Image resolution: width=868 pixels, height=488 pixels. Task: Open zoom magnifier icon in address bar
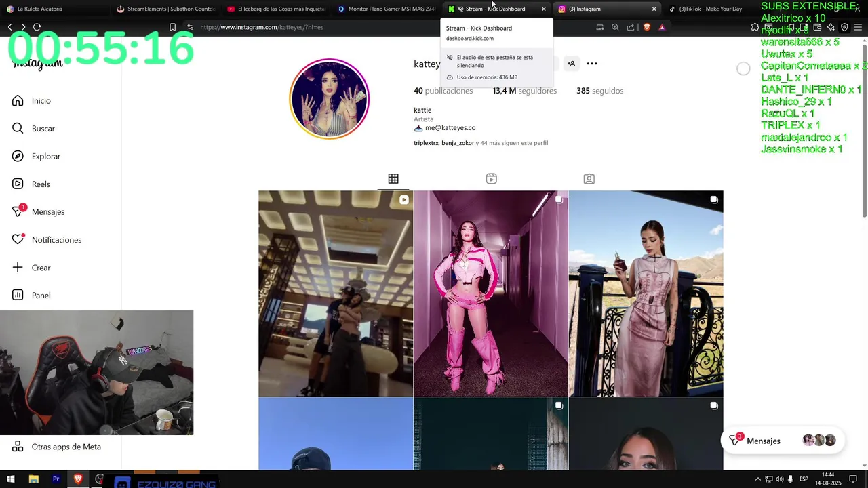coord(615,27)
